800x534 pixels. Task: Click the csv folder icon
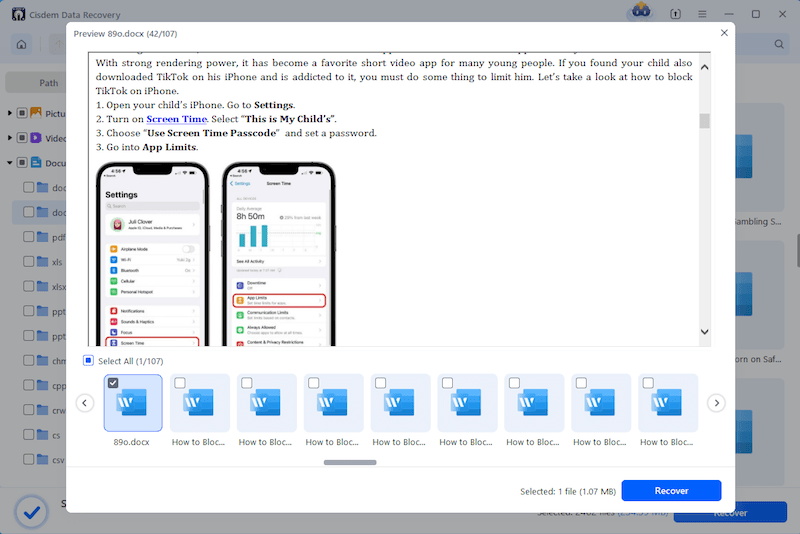[43, 460]
